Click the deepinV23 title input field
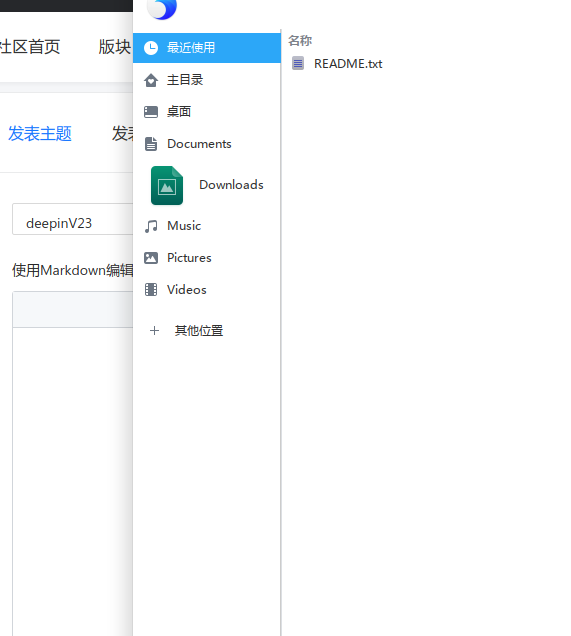 click(73, 219)
